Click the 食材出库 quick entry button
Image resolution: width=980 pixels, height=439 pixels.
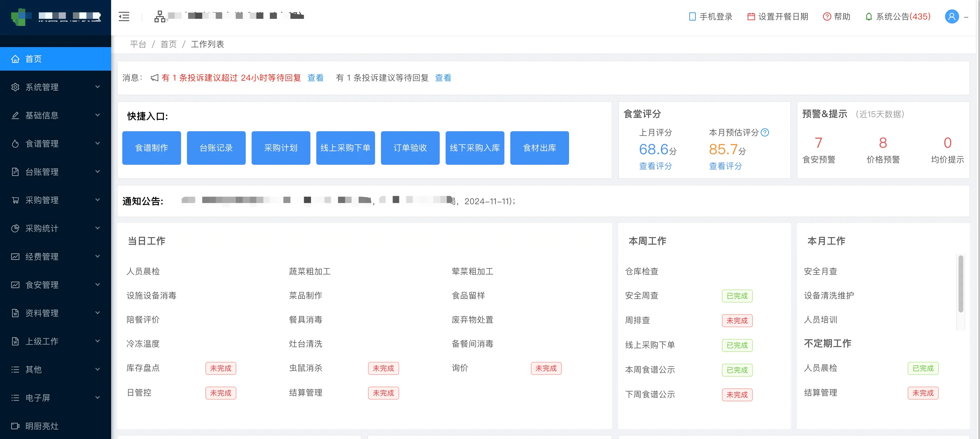(x=539, y=148)
